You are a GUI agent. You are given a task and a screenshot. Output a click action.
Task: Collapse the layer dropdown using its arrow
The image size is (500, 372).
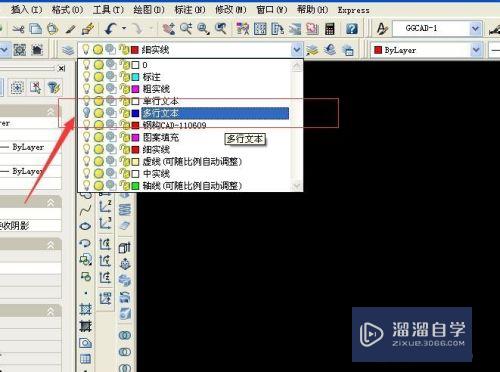pos(296,50)
